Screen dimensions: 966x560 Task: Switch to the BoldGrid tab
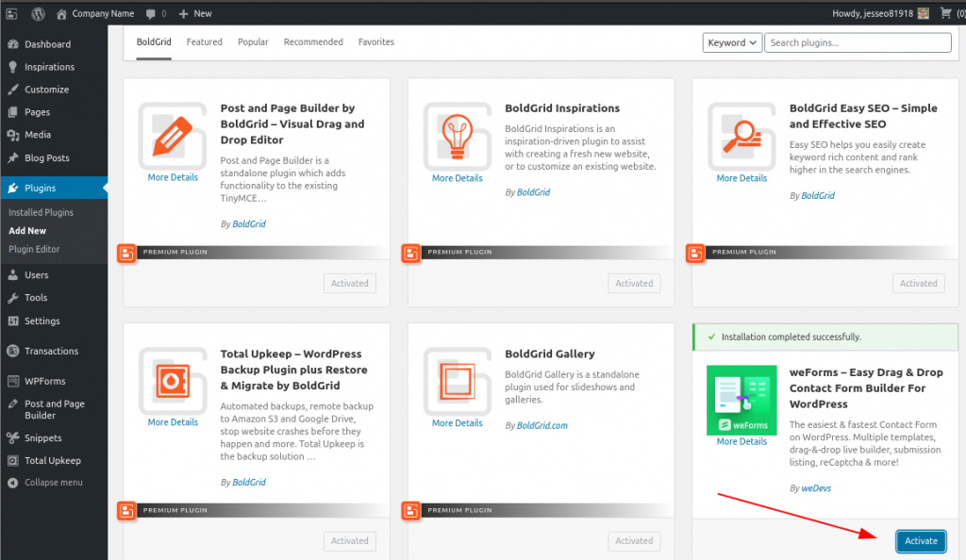click(154, 41)
